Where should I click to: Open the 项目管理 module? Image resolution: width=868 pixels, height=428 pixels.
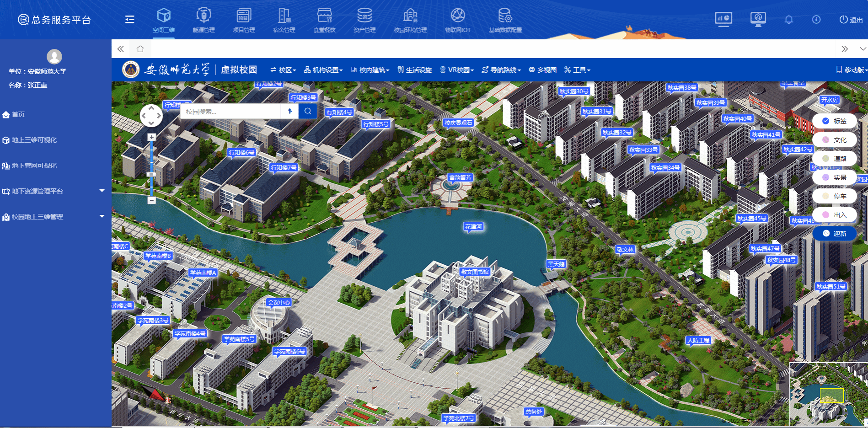[x=244, y=21]
